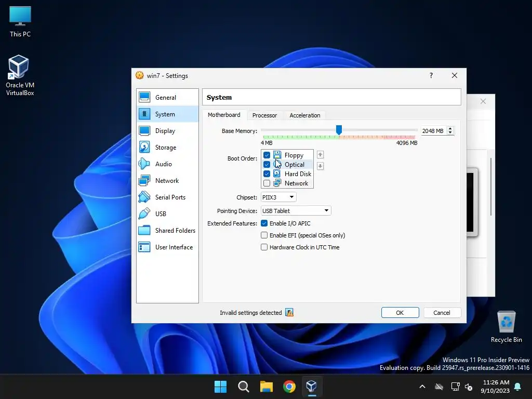
Task: Click the Network icon in Boot Order list
Action: [277, 183]
